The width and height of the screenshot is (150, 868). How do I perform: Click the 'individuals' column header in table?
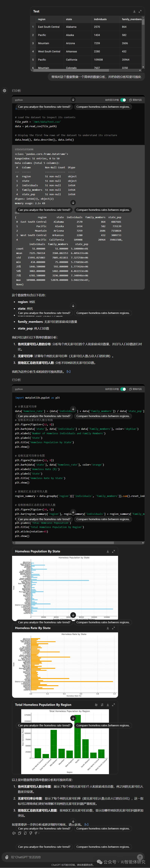(x=100, y=19)
